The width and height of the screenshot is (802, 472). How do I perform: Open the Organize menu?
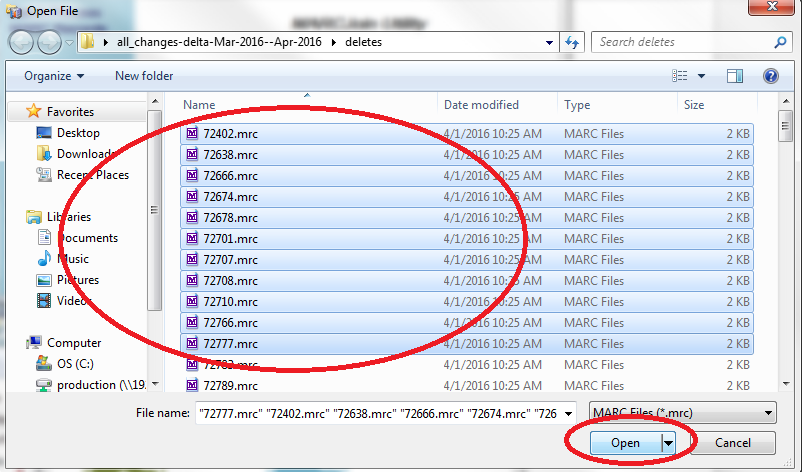54,76
